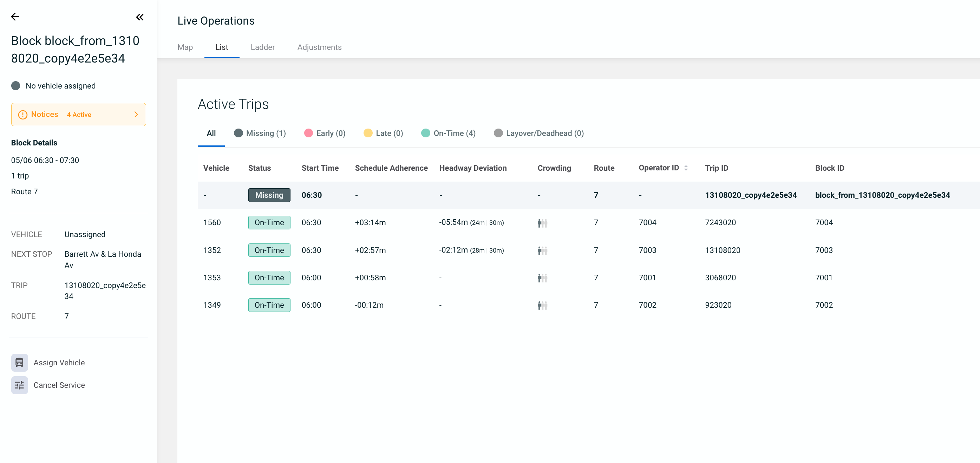Image resolution: width=980 pixels, height=463 pixels.
Task: Click Operator ID 7004 cell
Action: (647, 223)
